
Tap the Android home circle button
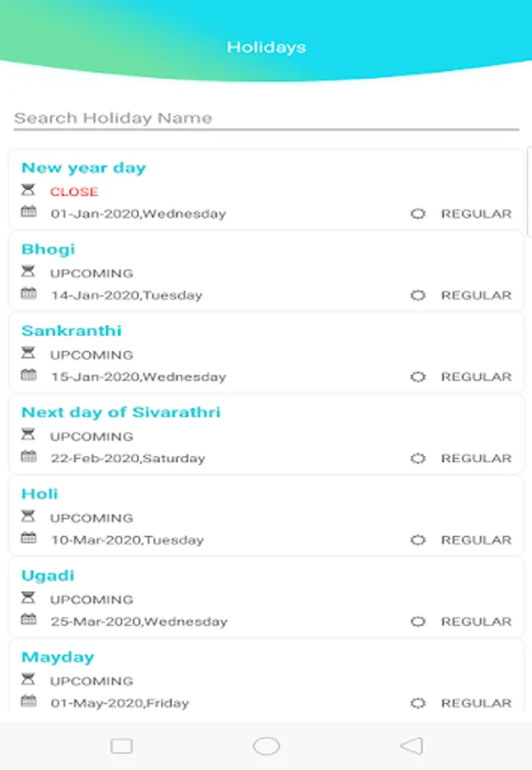pos(266,746)
